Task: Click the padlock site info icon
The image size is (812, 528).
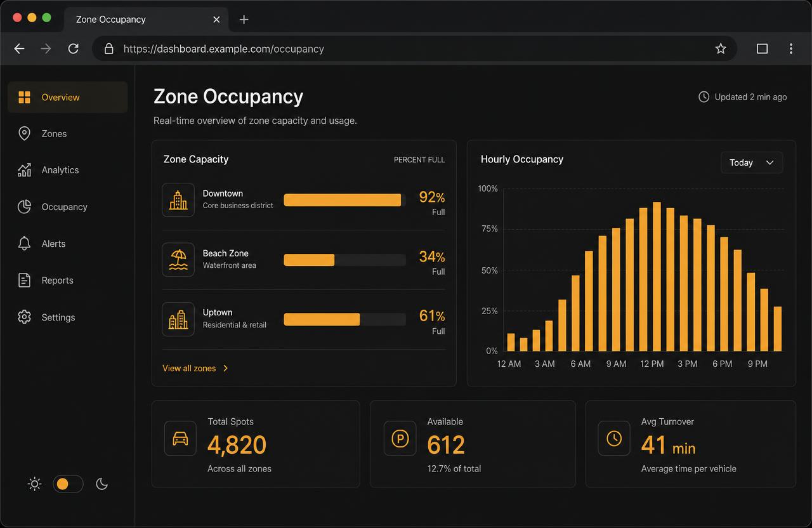Action: [x=109, y=49]
